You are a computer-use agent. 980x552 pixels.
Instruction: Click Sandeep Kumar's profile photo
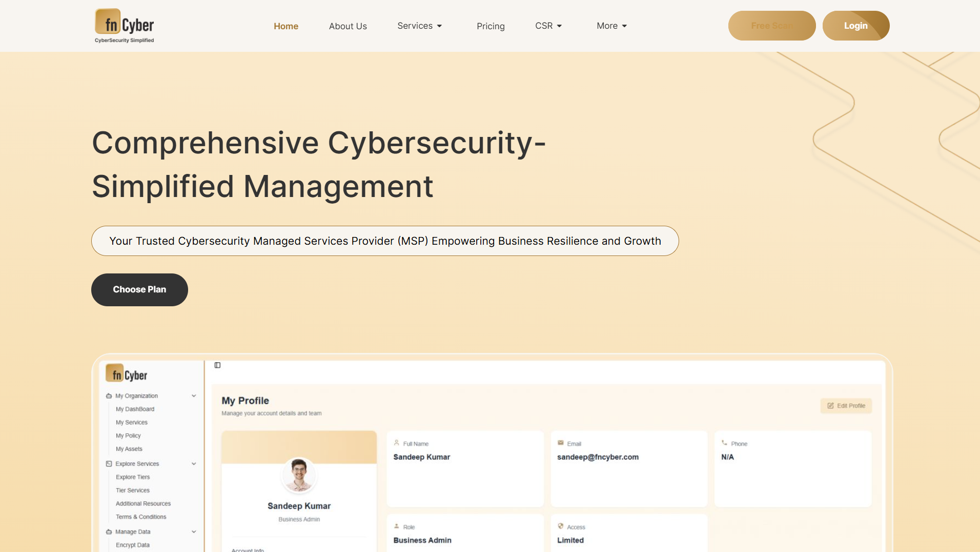click(x=299, y=475)
